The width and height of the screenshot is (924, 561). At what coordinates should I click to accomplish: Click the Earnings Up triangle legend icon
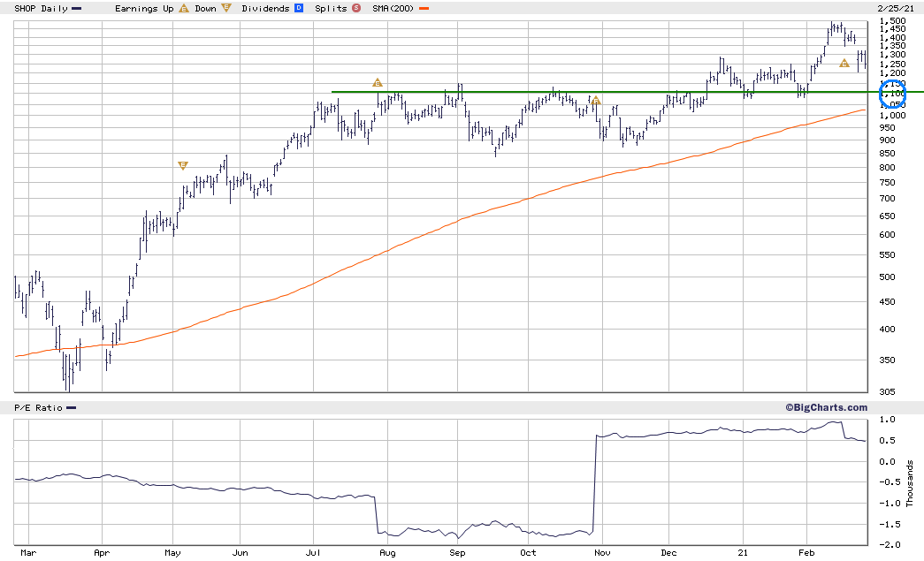[x=184, y=8]
